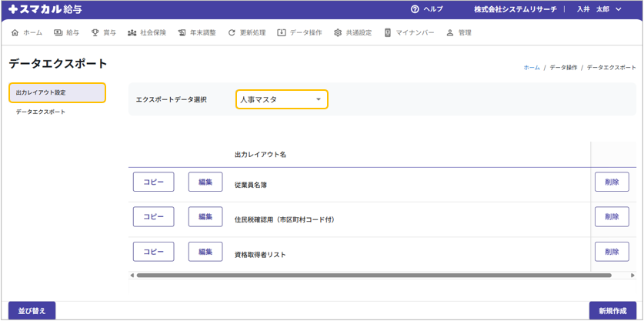Click the エクスポートデータ選択 label
Screen dimensions: 644x321
(x=171, y=99)
